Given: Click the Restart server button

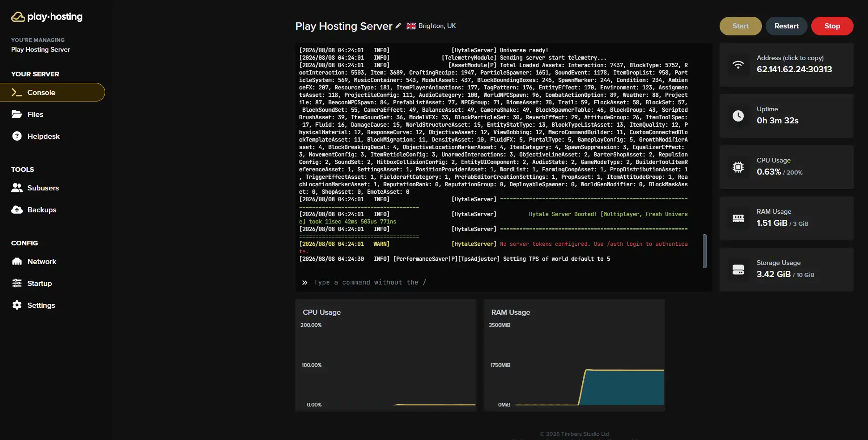Looking at the screenshot, I should pyautogui.click(x=787, y=26).
